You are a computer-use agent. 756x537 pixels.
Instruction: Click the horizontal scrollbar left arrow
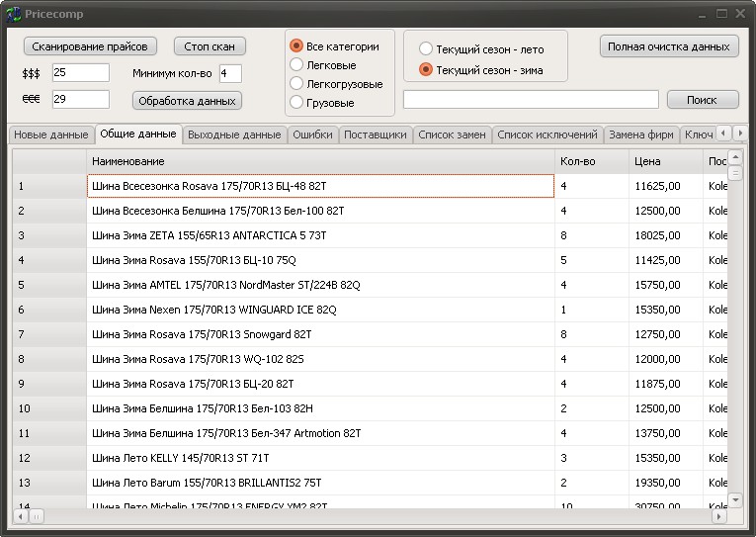pos(22,515)
